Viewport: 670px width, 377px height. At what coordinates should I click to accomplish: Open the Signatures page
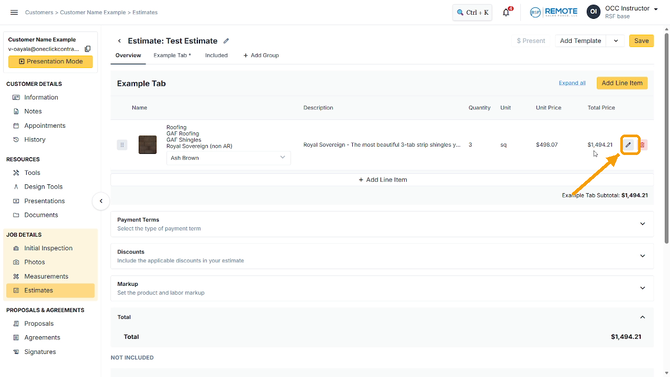pos(40,352)
